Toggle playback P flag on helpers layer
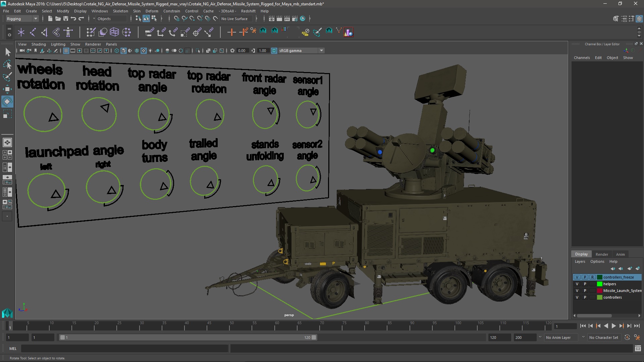The image size is (644, 362). [585, 284]
